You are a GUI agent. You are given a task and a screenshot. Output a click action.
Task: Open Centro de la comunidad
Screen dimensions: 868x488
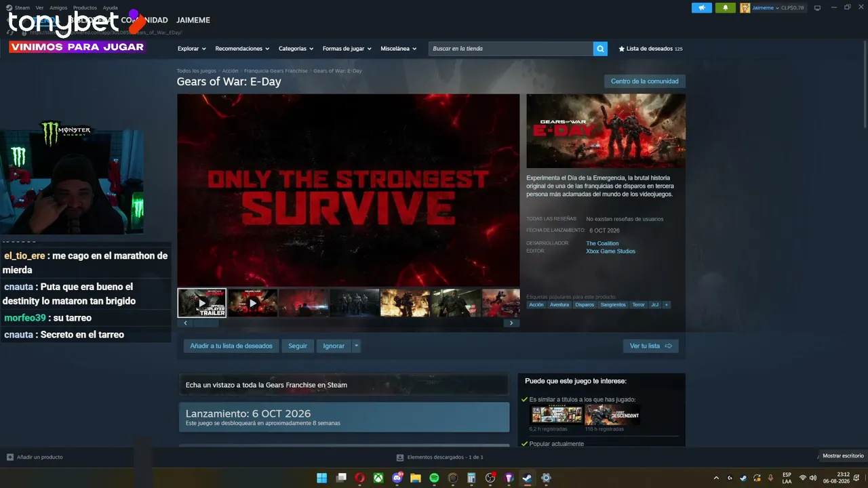[x=645, y=81]
